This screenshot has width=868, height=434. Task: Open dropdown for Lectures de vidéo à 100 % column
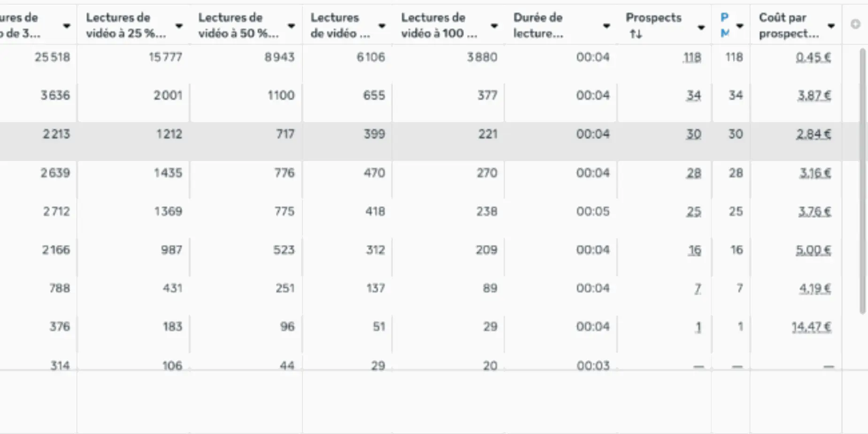click(x=494, y=26)
